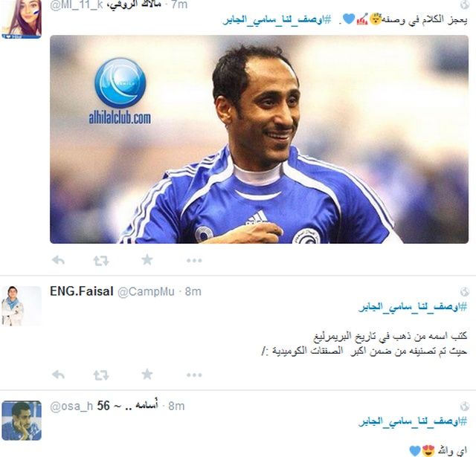Open the 8m timestamp on ENG.Faisal's tweet
Screen dimensions: 476x457
tap(193, 292)
